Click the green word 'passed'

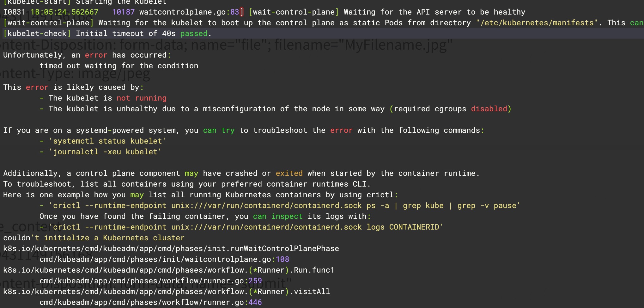point(194,34)
